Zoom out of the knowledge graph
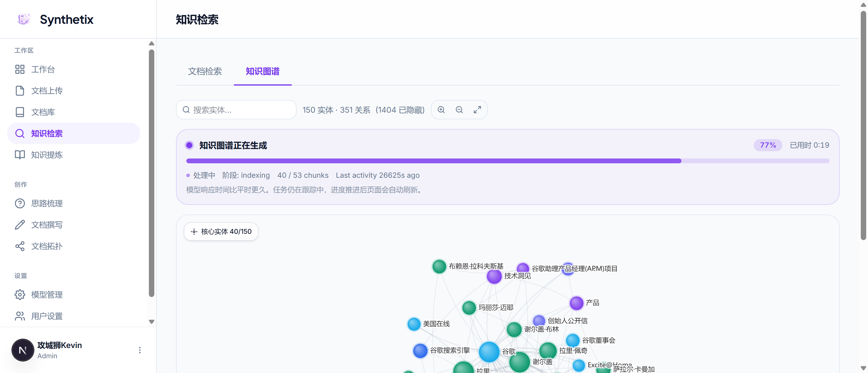 [x=459, y=110]
